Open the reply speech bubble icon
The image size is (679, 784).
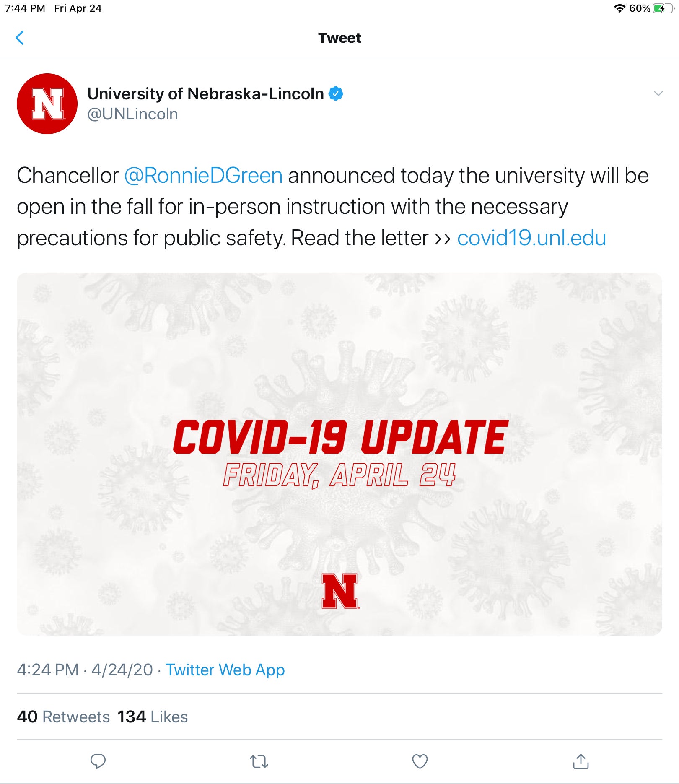[x=98, y=761]
